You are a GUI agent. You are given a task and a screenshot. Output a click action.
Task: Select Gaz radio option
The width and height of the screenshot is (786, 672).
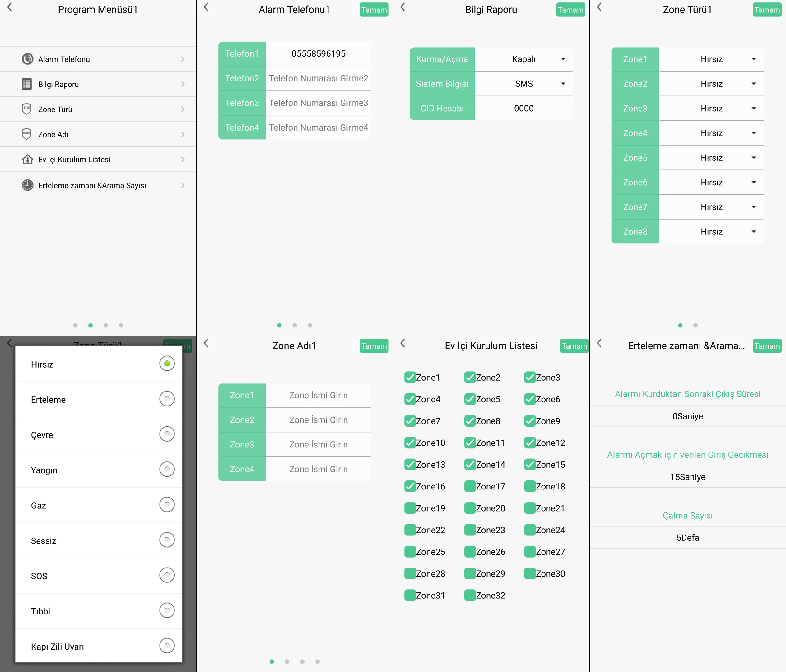(x=167, y=505)
